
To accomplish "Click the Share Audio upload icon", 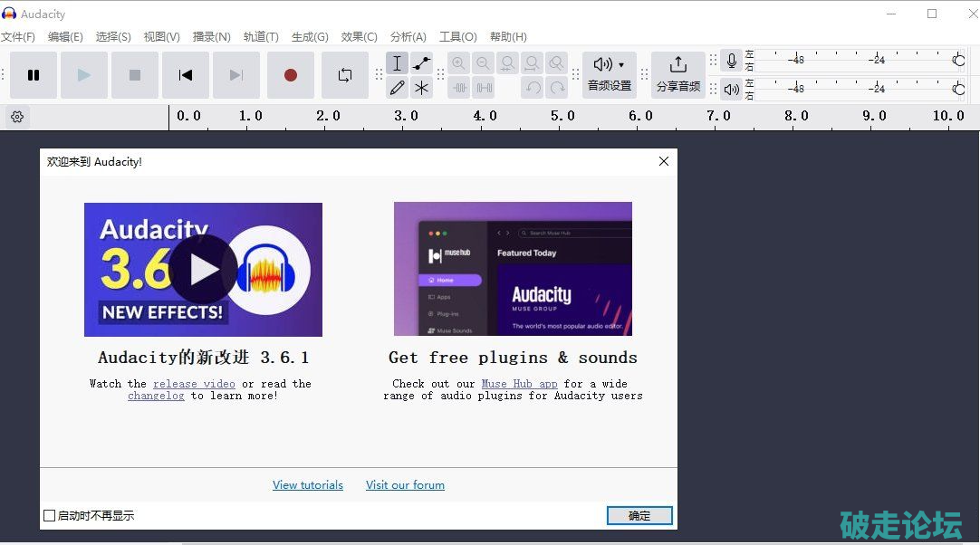I will click(677, 65).
